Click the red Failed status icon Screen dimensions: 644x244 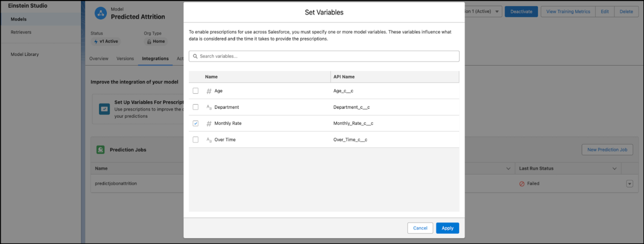tap(522, 184)
